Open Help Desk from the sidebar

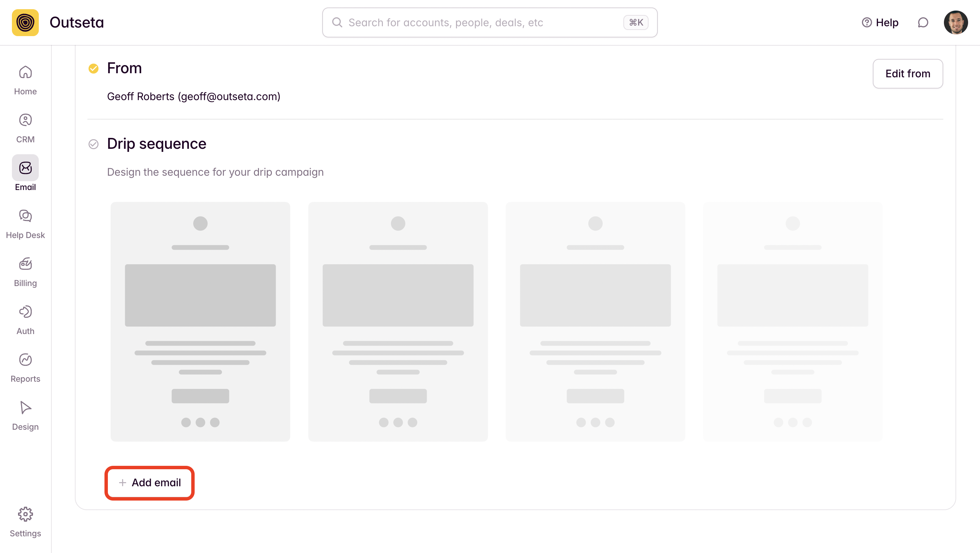tap(25, 224)
